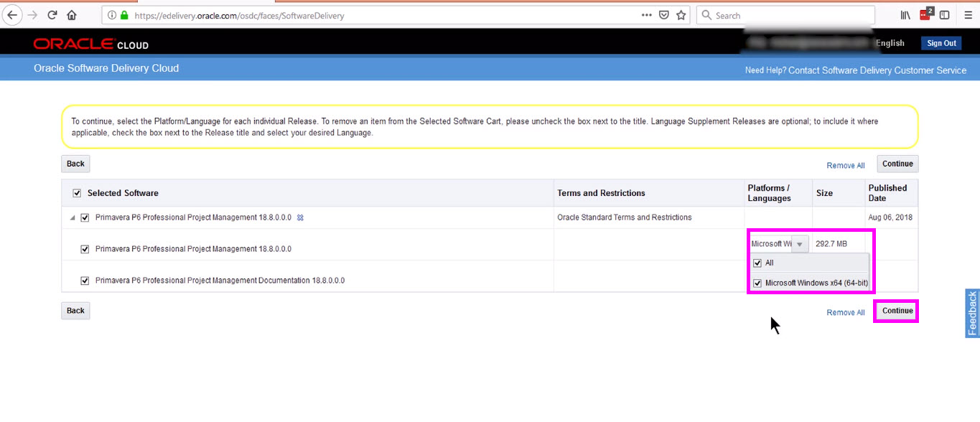Click the bottom Remove All link

pos(846,313)
